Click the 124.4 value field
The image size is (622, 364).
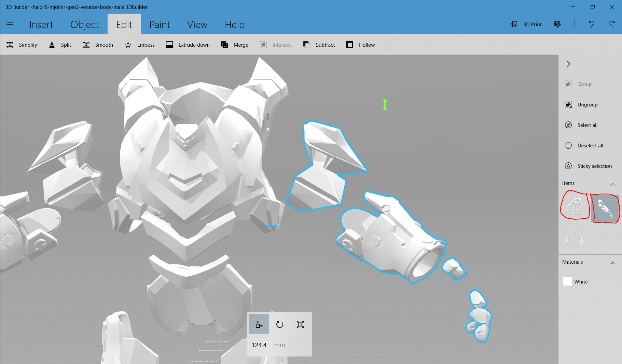coord(259,345)
